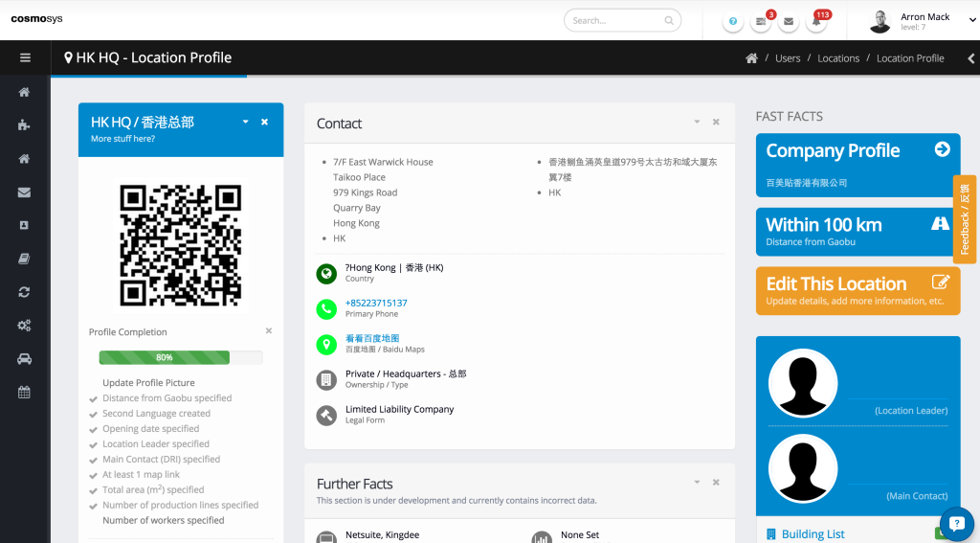Click the car icon in the sidebar

[x=24, y=359]
